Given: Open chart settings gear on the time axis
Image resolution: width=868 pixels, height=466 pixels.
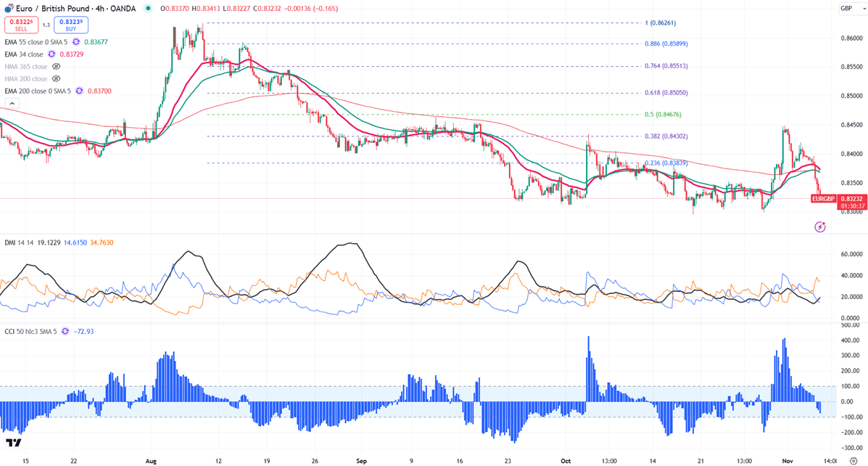Looking at the screenshot, I should point(853,461).
